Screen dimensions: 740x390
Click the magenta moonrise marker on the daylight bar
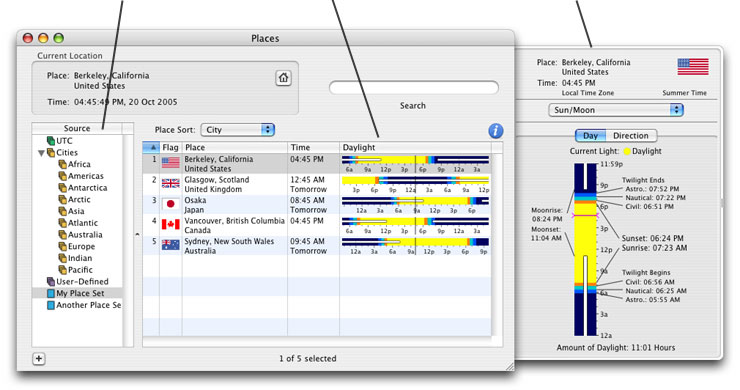585,215
